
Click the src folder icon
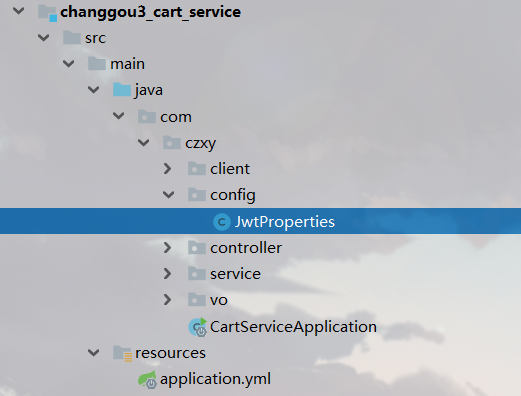(72, 37)
